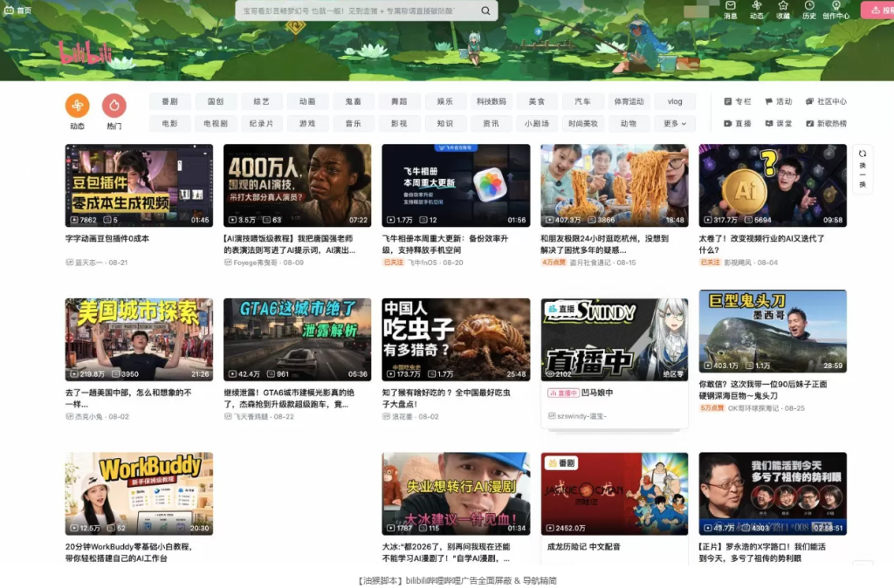This screenshot has width=894, height=588.
Task: Visit uploader 盗月社食遇记's page
Action: tap(590, 263)
